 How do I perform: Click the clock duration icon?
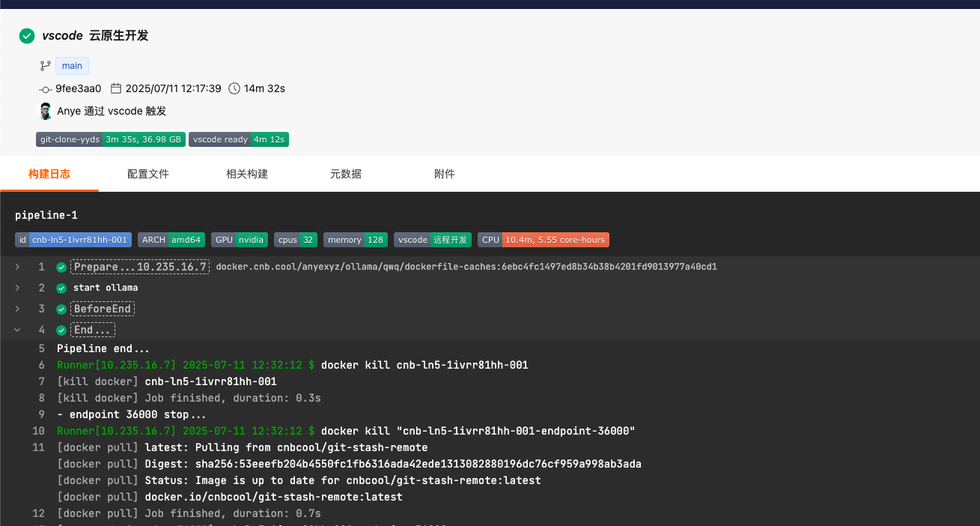234,88
